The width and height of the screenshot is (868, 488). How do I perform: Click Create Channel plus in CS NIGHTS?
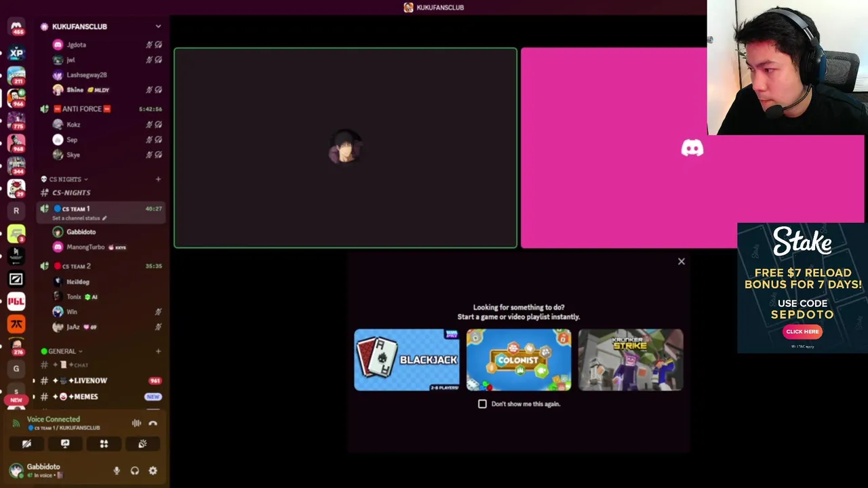[x=158, y=179]
